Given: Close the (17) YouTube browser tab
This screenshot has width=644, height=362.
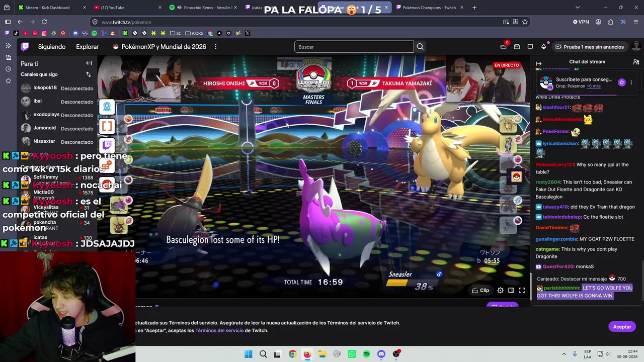Looking at the screenshot, I should [x=160, y=8].
